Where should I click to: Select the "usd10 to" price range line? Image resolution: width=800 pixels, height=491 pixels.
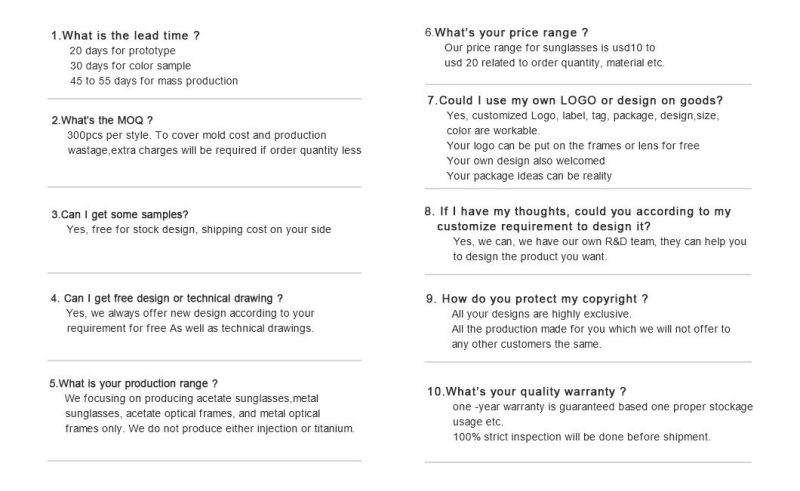[549, 48]
